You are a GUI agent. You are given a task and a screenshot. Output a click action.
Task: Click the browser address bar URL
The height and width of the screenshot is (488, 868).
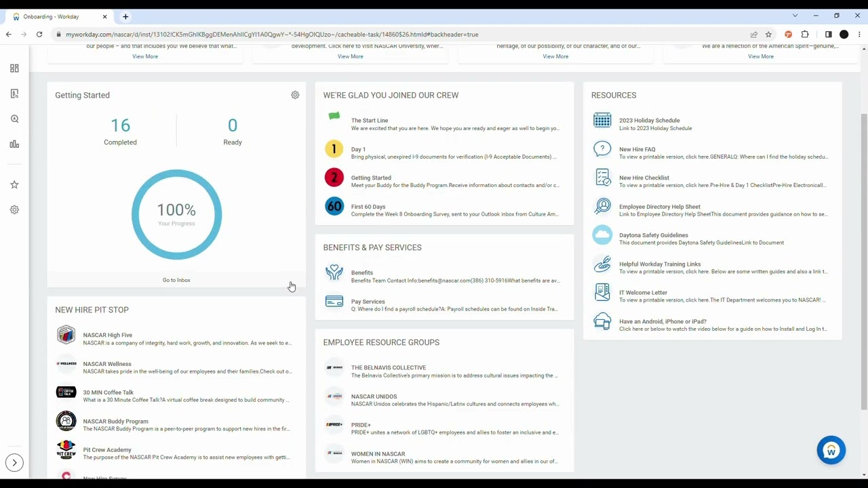coord(272,34)
